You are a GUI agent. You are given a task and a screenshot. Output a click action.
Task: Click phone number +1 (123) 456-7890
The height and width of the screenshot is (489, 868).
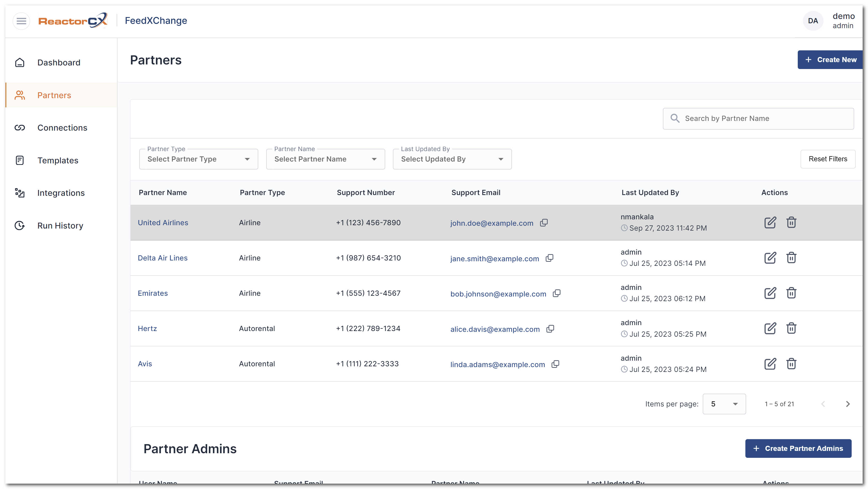[x=368, y=223]
